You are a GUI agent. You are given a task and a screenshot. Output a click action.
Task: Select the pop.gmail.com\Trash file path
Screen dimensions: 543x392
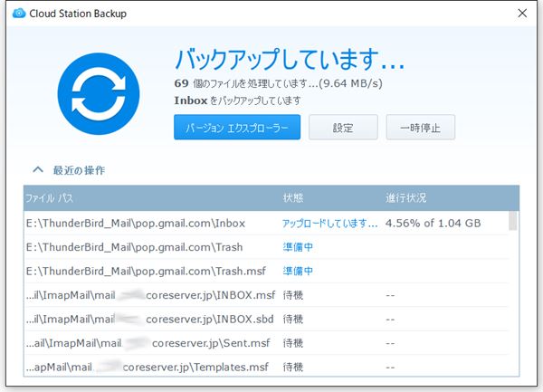(134, 247)
